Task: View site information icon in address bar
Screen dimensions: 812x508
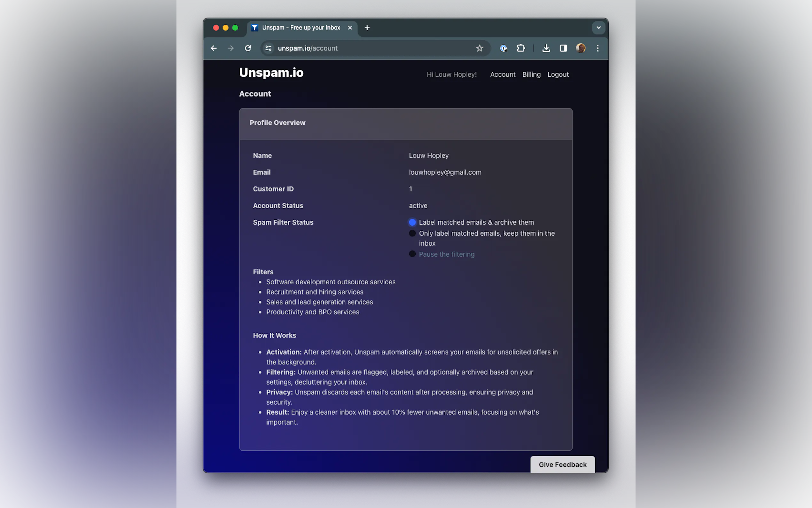Action: pos(268,48)
